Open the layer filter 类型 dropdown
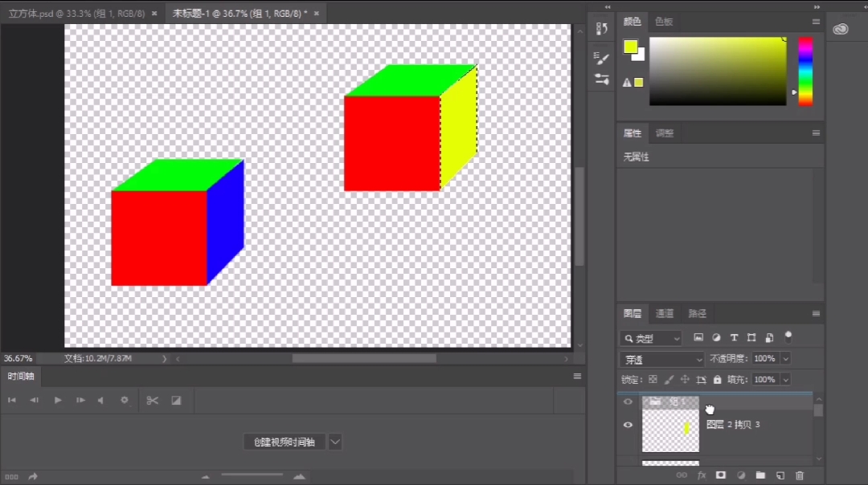Image resolution: width=868 pixels, height=485 pixels. coord(651,338)
